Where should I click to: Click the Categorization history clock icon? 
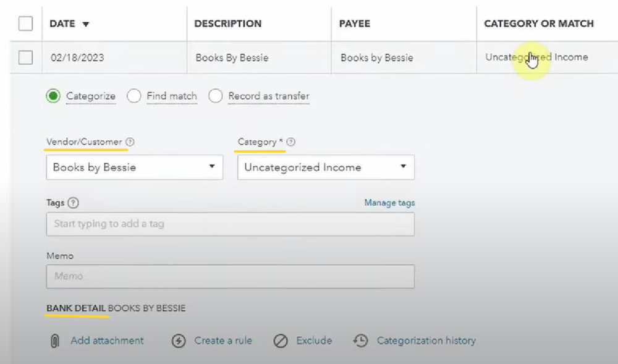tap(361, 341)
